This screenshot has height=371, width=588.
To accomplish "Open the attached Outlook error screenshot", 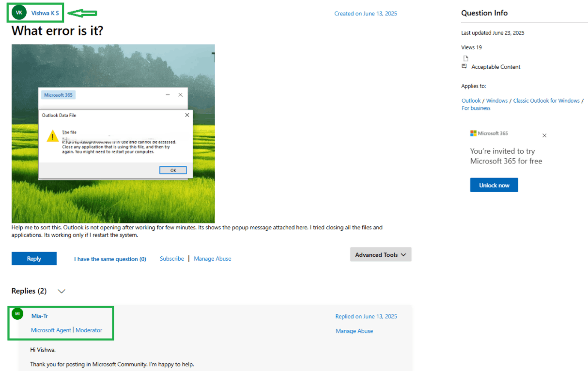I will click(x=113, y=134).
